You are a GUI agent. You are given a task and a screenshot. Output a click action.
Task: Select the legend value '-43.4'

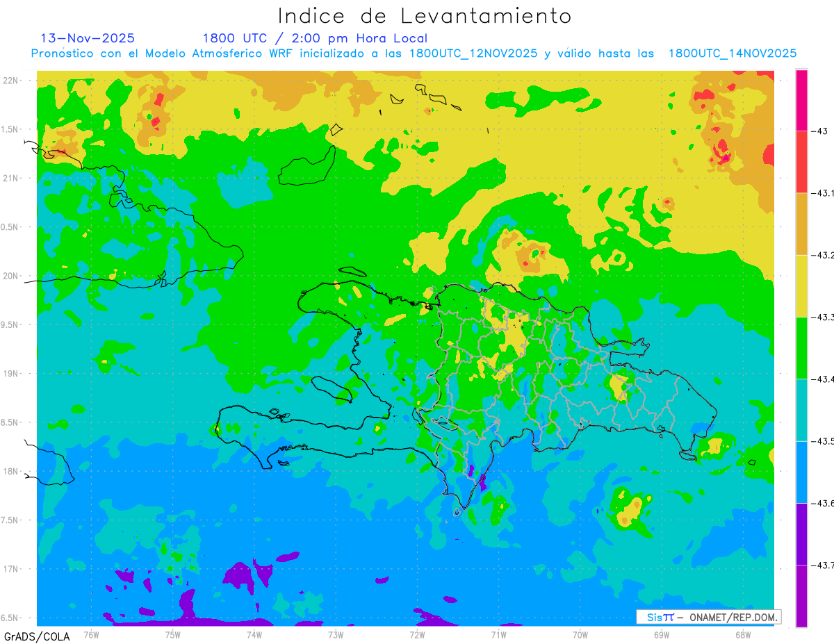[821, 379]
